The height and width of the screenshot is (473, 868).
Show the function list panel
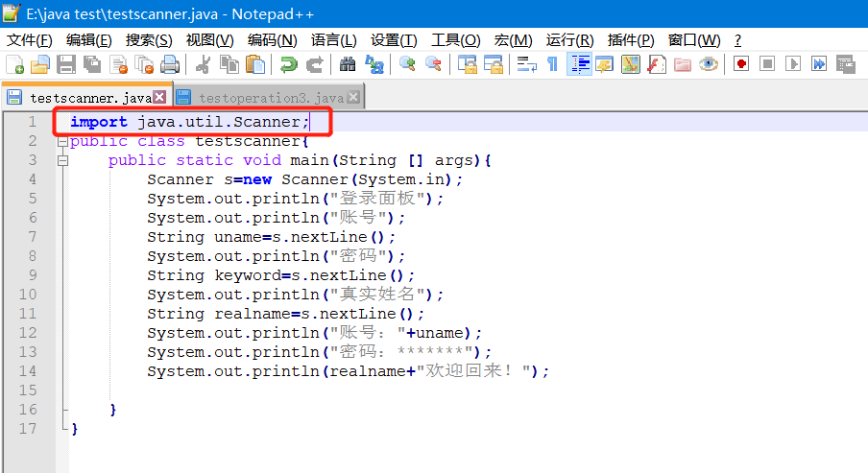[x=657, y=64]
